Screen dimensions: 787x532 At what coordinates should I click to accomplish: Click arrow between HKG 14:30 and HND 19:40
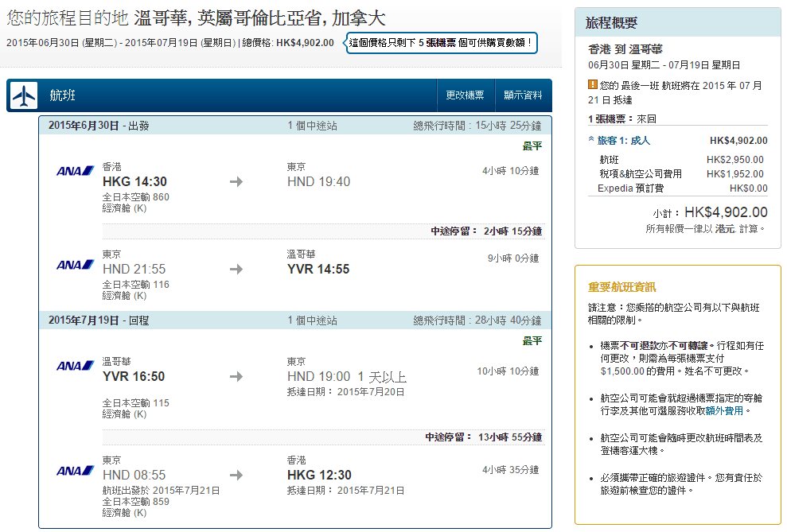236,182
